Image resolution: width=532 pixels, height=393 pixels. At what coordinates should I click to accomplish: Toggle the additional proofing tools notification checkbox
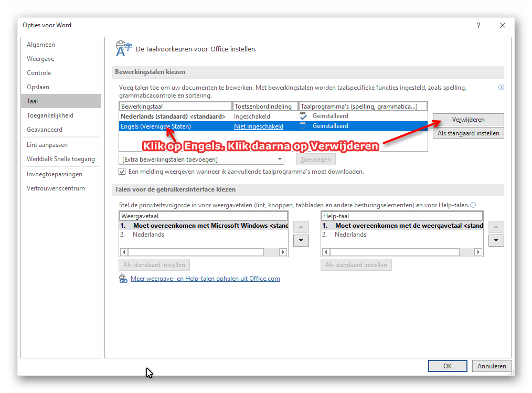tap(122, 172)
